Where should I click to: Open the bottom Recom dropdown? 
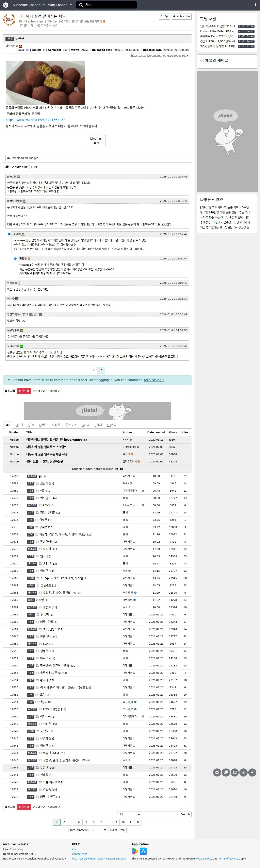tap(54, 807)
